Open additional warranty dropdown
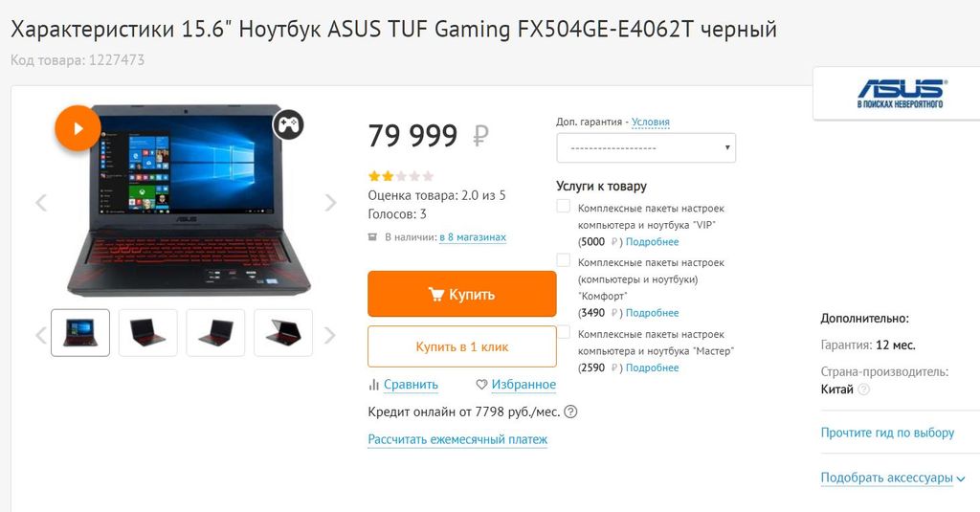The image size is (980, 512). pyautogui.click(x=646, y=148)
